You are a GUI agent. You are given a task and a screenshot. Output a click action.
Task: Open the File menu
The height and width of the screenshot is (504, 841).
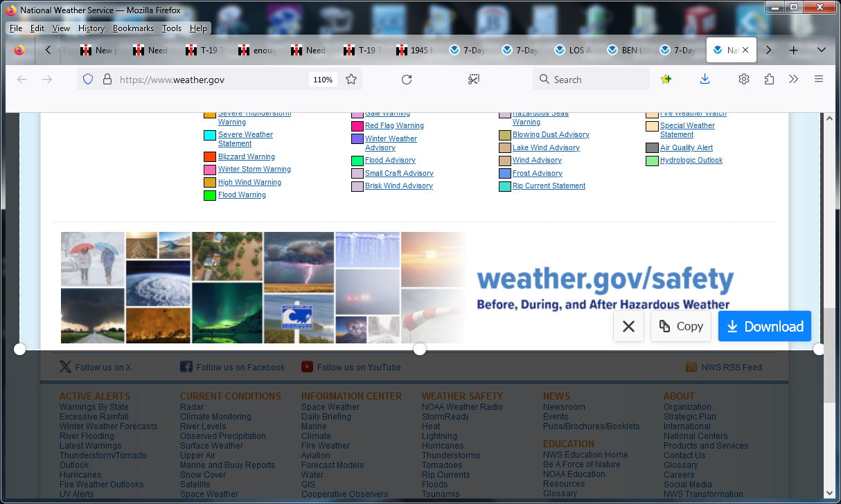coord(16,28)
